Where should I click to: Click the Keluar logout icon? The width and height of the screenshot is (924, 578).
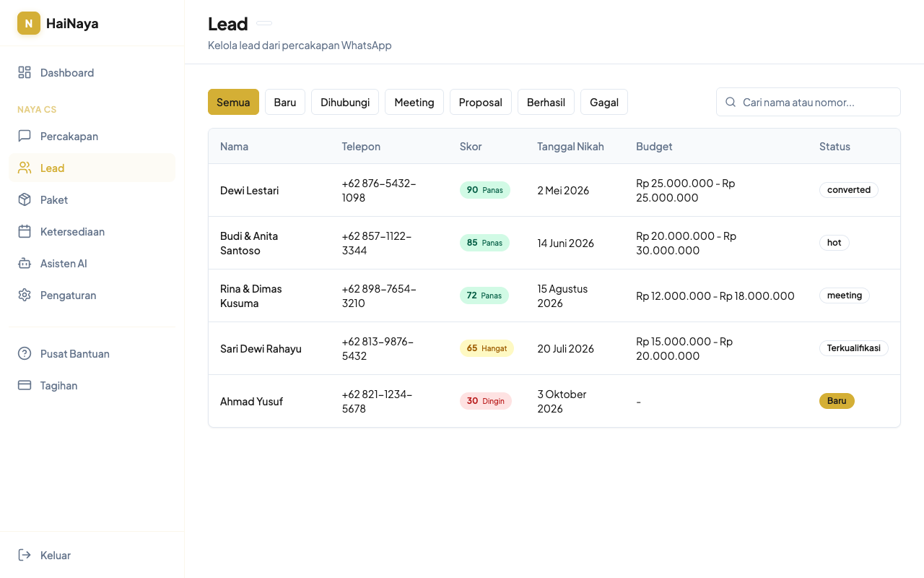click(25, 555)
